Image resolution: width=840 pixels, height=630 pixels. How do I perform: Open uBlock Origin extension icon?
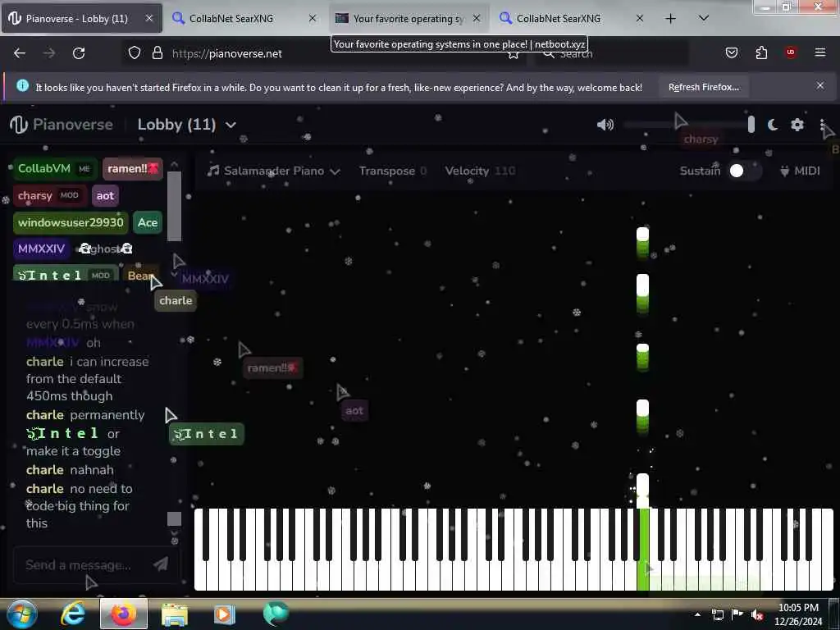(x=791, y=52)
